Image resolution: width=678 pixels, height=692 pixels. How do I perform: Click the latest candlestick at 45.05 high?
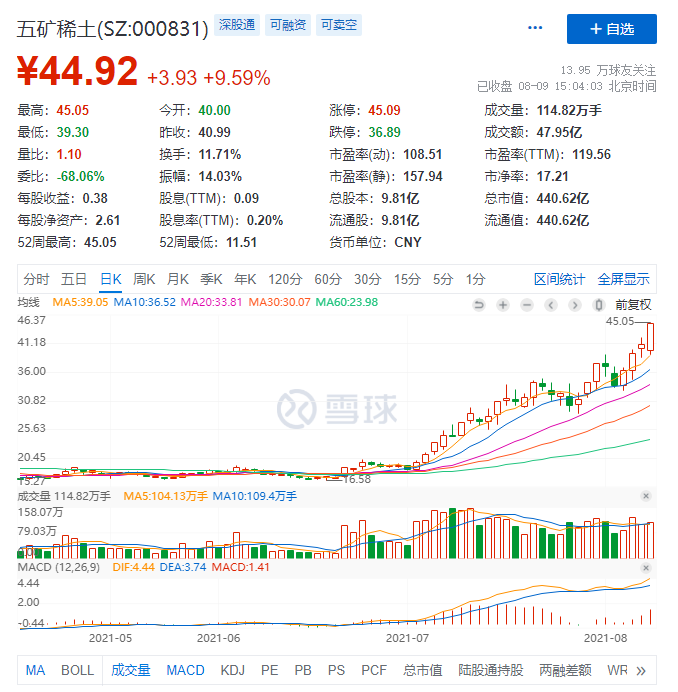click(x=650, y=337)
